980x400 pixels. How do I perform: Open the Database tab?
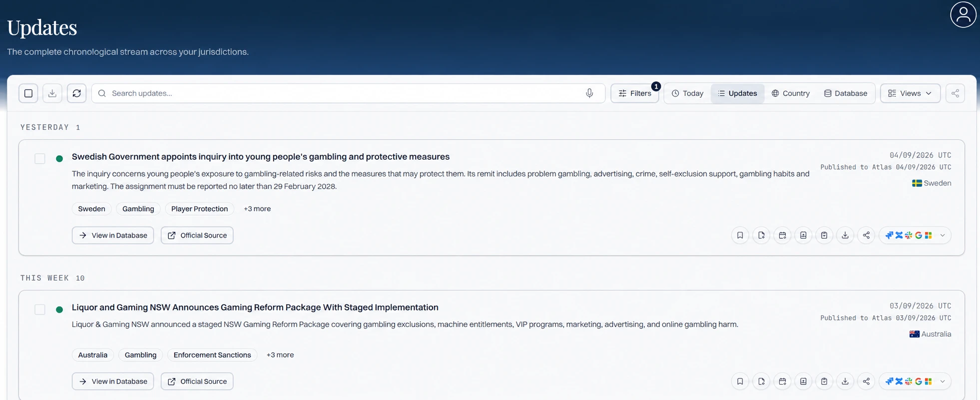point(846,93)
